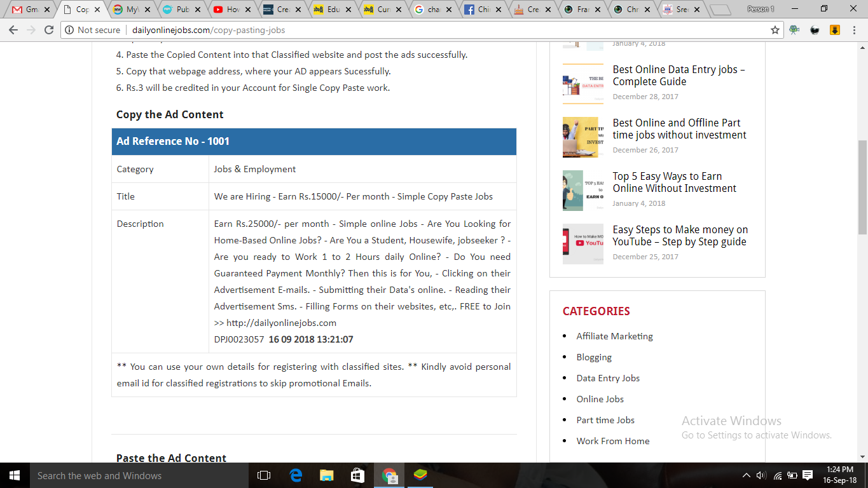The height and width of the screenshot is (488, 868).
Task: Open the Chrome menu three-dots icon
Action: tap(855, 30)
